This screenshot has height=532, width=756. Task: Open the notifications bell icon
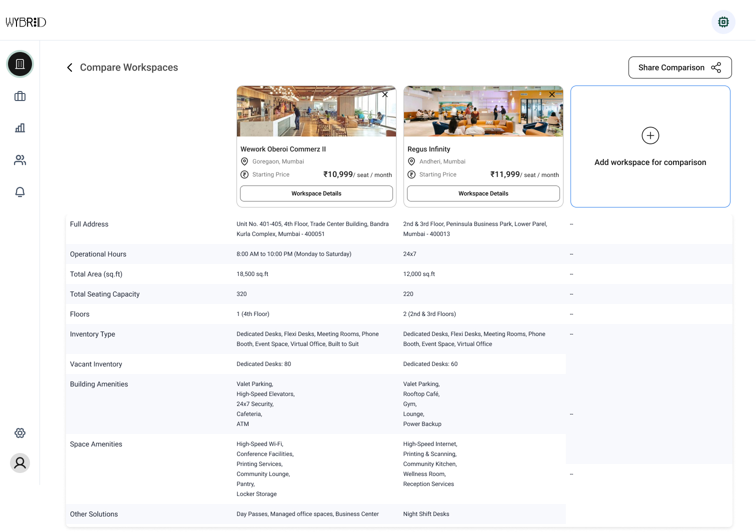[20, 192]
